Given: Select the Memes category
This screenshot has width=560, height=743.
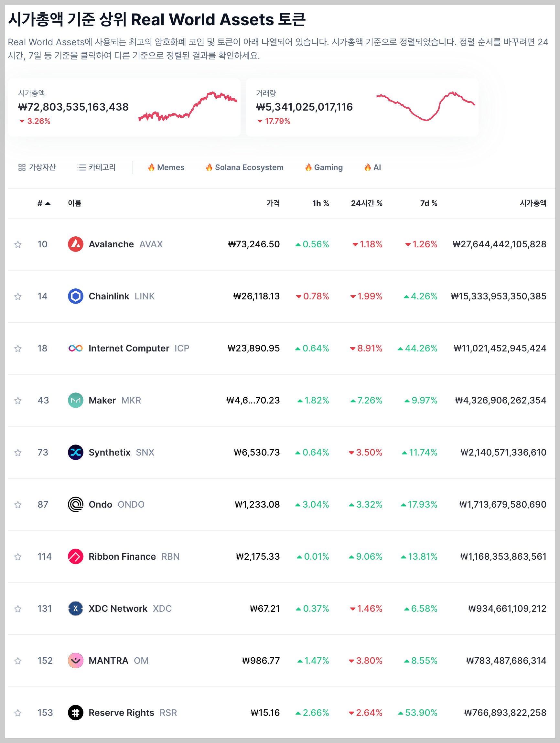Looking at the screenshot, I should [x=166, y=167].
